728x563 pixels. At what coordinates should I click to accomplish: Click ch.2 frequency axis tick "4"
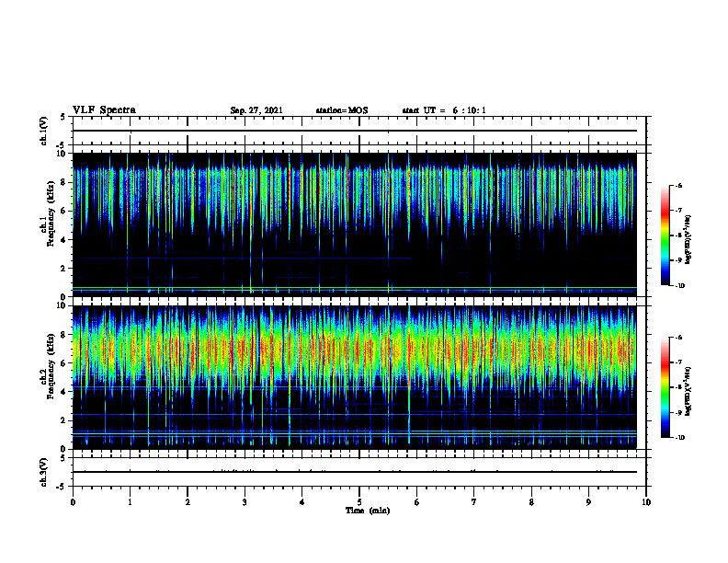pyautogui.click(x=64, y=392)
